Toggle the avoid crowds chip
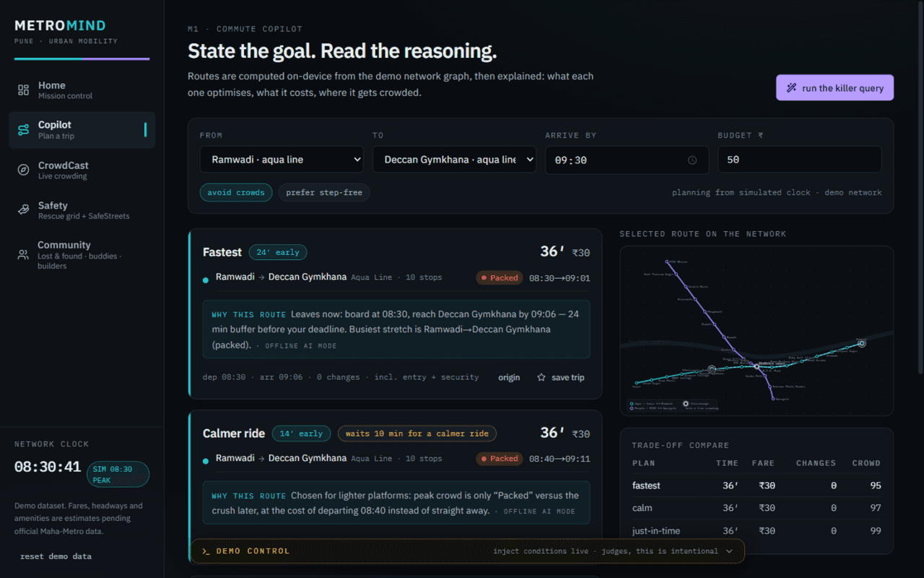The width and height of the screenshot is (924, 578). pyautogui.click(x=236, y=193)
